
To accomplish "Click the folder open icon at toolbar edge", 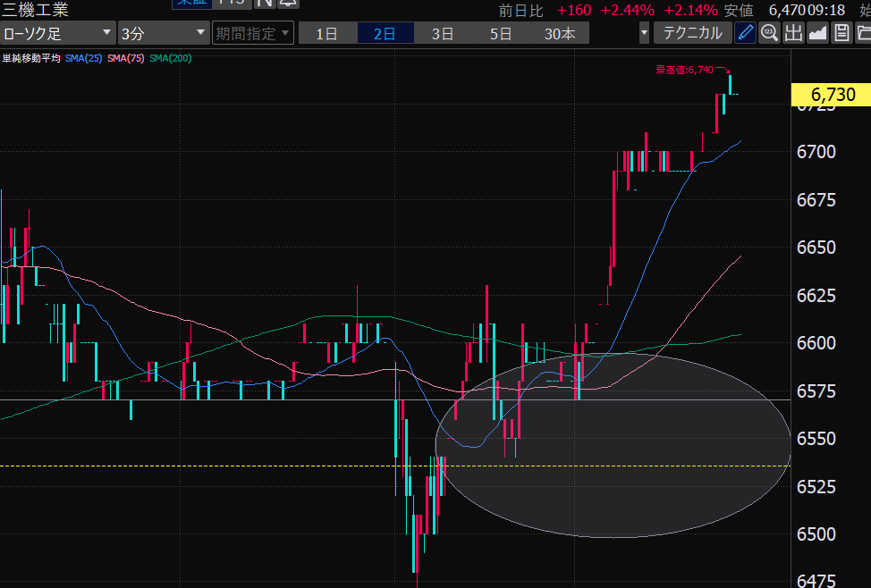I will coord(864,34).
